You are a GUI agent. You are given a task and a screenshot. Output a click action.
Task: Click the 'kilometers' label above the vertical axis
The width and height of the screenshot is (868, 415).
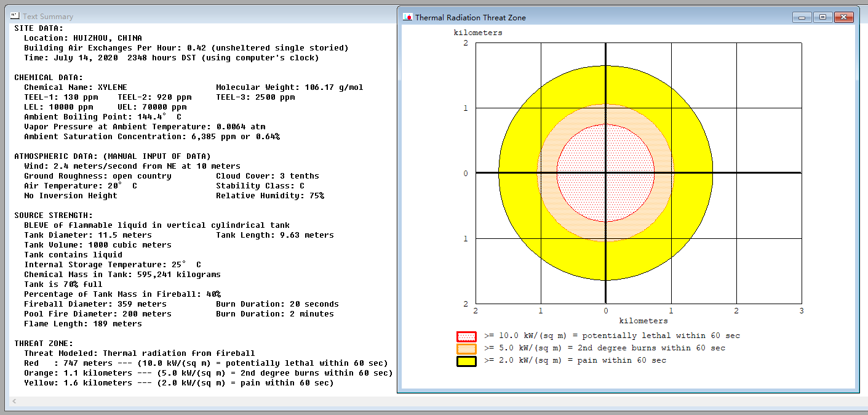click(478, 33)
